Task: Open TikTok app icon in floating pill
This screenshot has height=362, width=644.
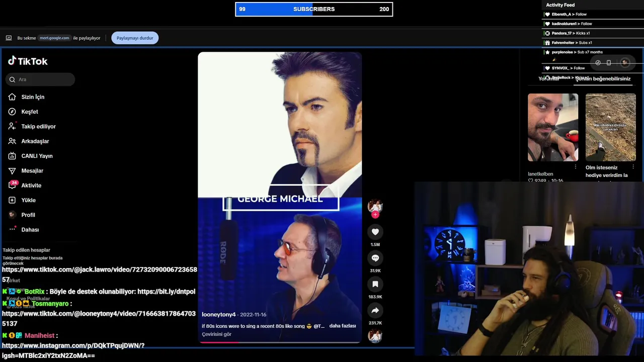Action: tap(598, 63)
